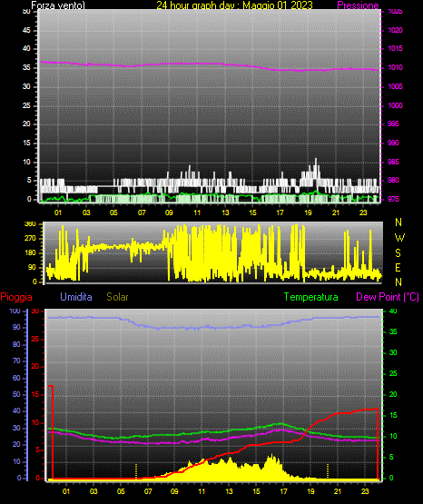Click the 1010 pressure axis value

click(x=395, y=67)
